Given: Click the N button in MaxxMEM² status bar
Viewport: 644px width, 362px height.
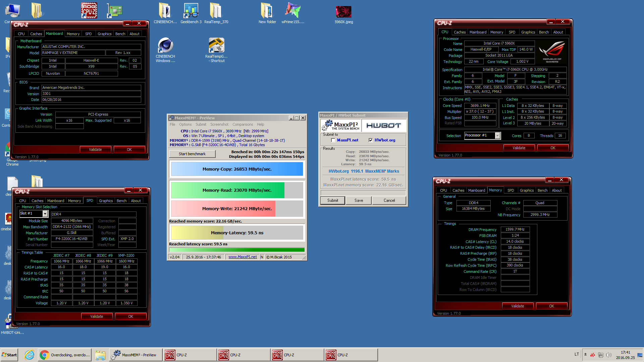Looking at the screenshot, I should point(262,257).
